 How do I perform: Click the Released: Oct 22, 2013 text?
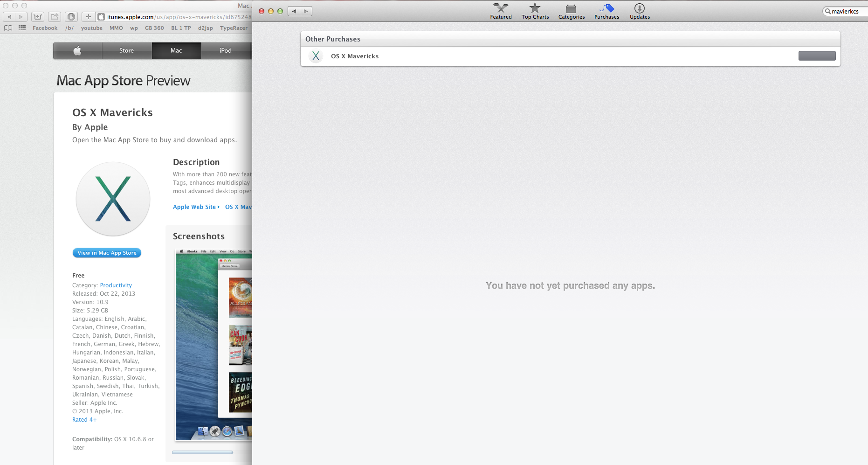tap(103, 294)
